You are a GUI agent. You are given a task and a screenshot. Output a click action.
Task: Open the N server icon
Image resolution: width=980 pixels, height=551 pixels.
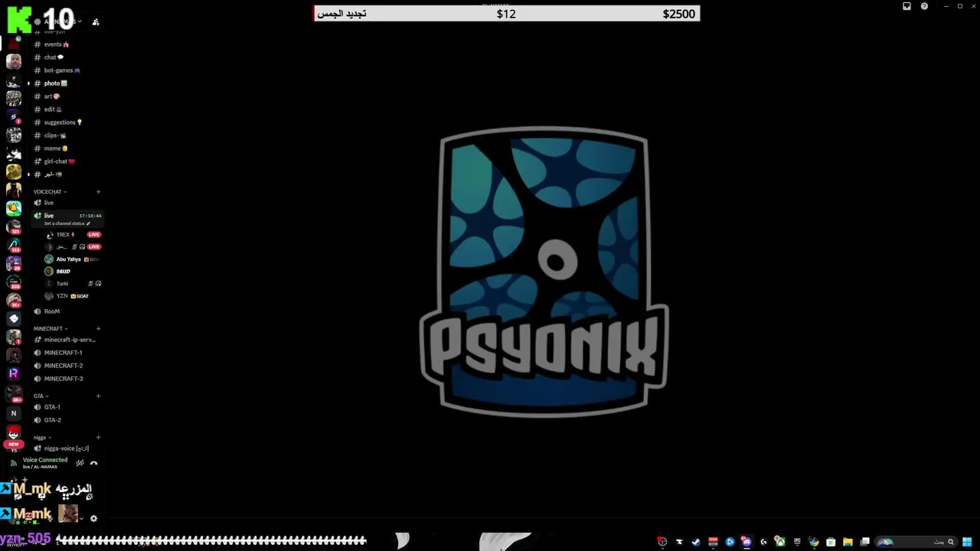(x=14, y=413)
